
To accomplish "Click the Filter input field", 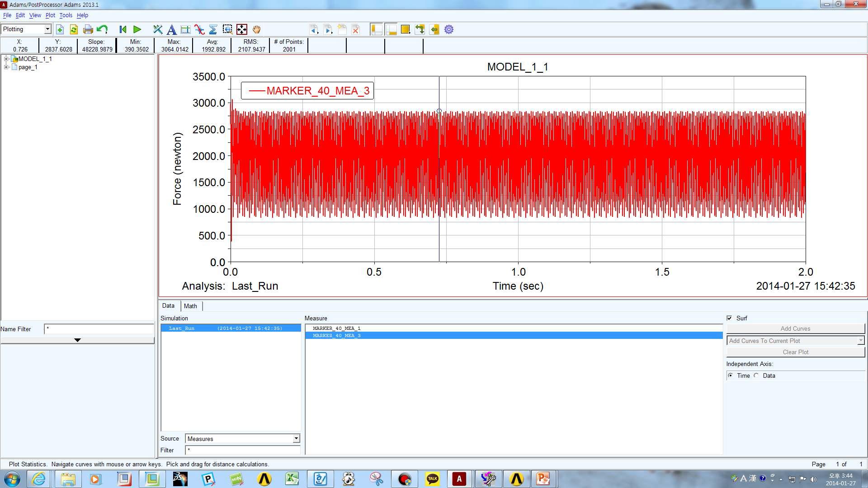I will point(243,450).
